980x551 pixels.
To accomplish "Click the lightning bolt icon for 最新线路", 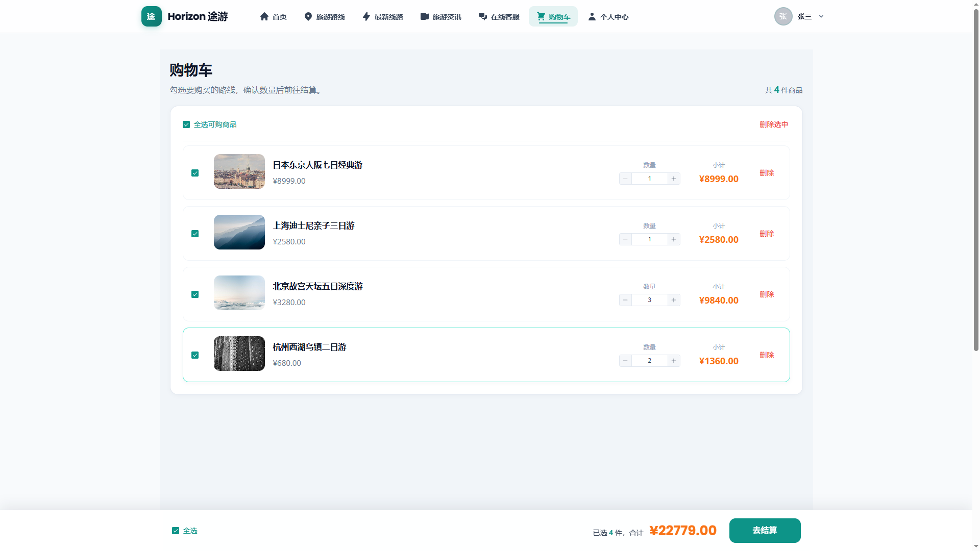I will pos(366,16).
